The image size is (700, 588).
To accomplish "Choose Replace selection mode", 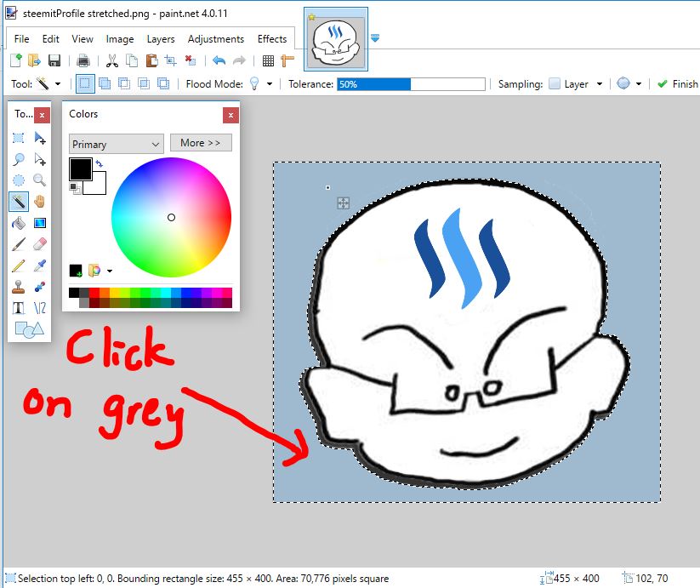I will tap(85, 84).
